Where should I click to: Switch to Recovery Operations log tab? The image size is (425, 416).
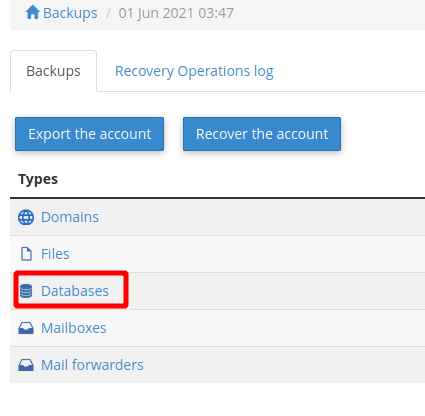pyautogui.click(x=194, y=71)
